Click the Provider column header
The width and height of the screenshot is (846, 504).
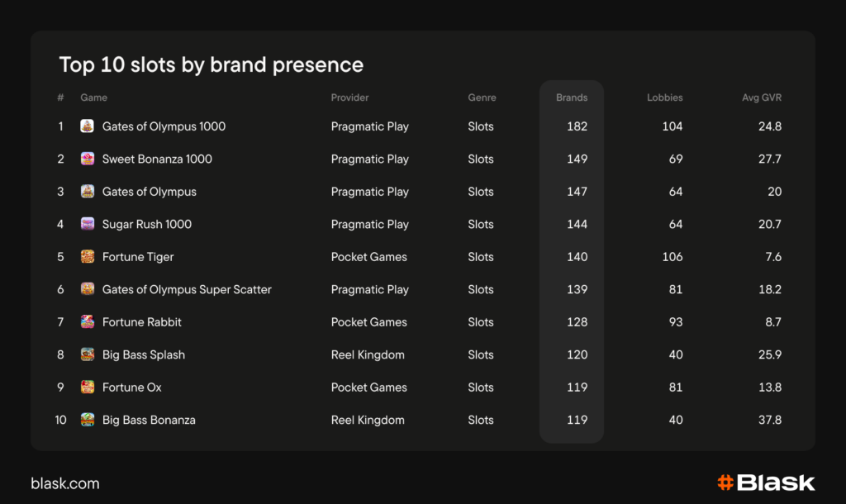click(x=349, y=97)
